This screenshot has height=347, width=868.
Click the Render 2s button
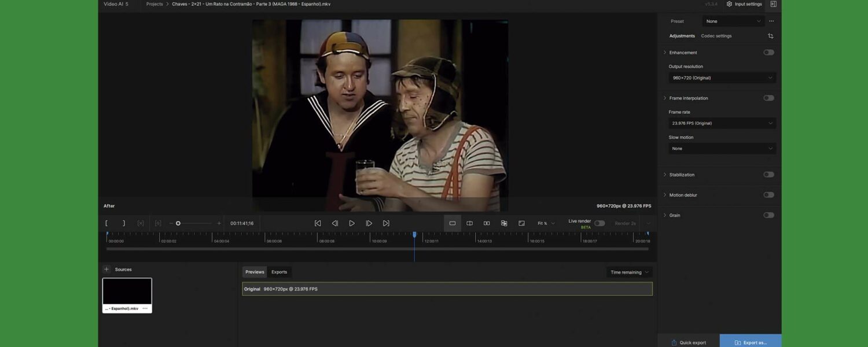coord(625,223)
